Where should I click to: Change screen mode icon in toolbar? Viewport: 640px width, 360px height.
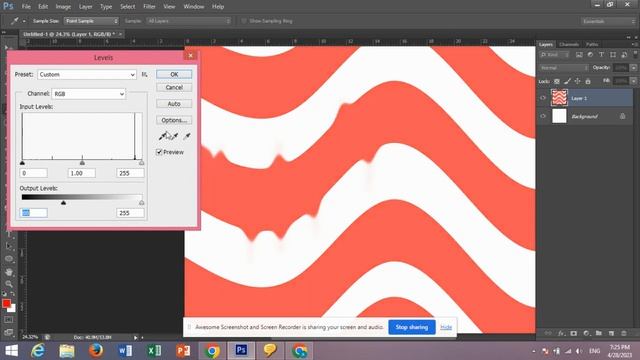(9, 332)
